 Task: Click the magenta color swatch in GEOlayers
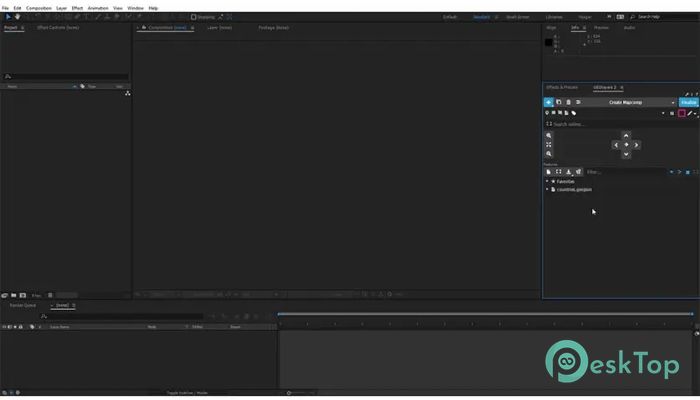[x=681, y=113]
